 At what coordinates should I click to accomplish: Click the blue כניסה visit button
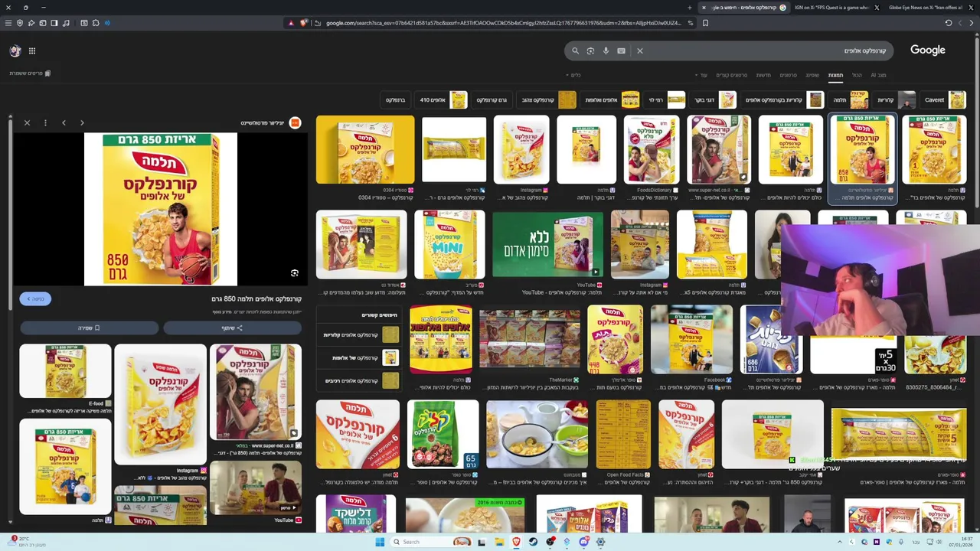(35, 298)
